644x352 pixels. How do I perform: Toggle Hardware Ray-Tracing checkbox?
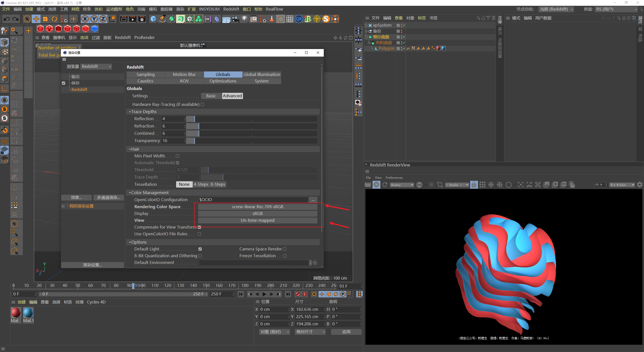(x=203, y=105)
